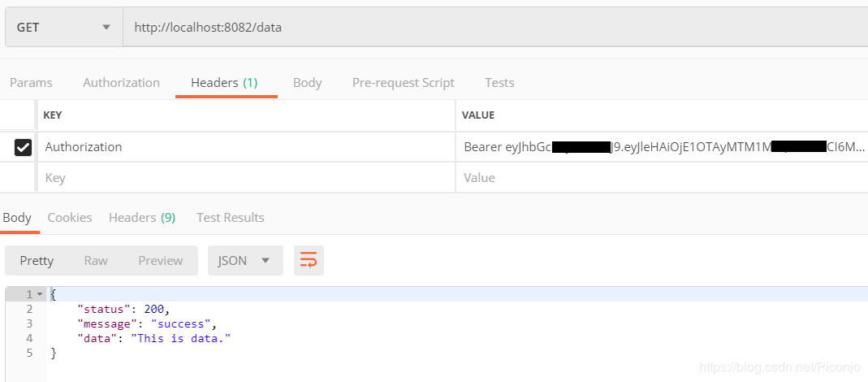
Task: Open the request Authorization tab
Action: click(x=121, y=82)
